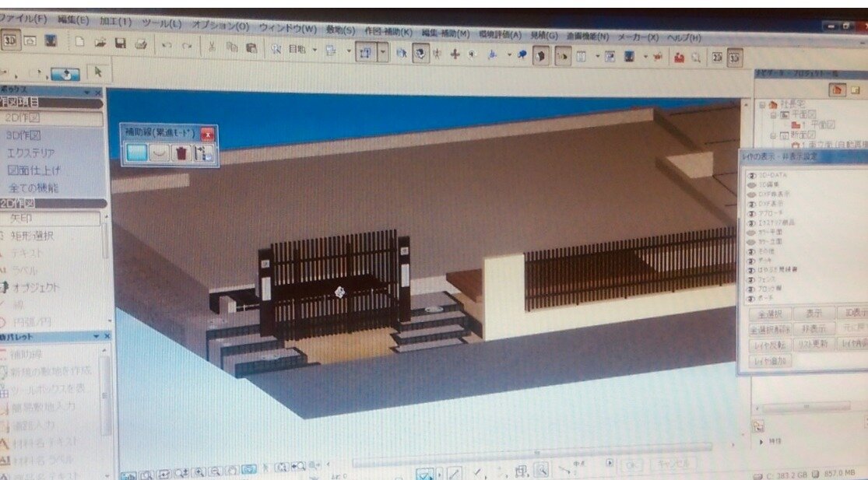The image size is (868, 480).
Task: Click the Open folder icon in toolbar
Action: pos(100,44)
